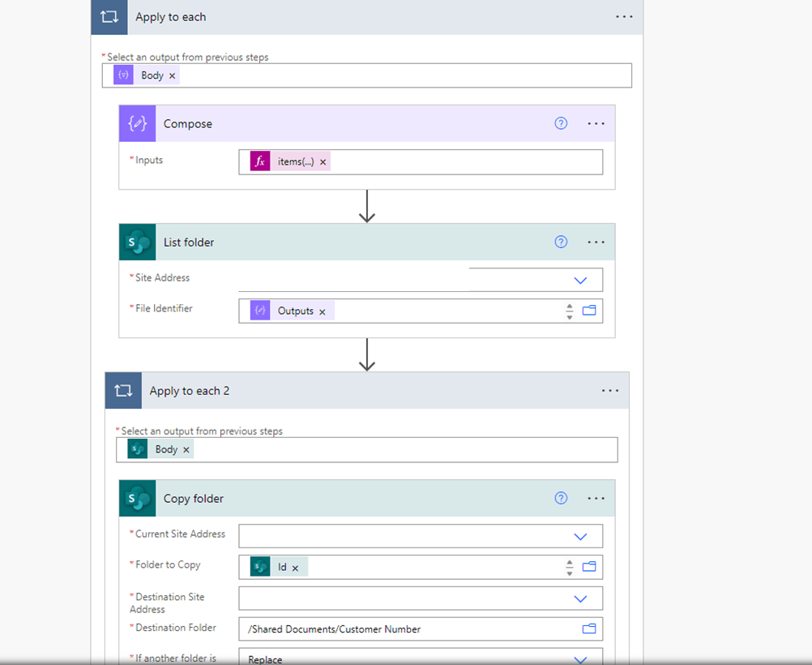Click the Destination Site Address label
The height and width of the screenshot is (665, 812).
[x=167, y=603]
